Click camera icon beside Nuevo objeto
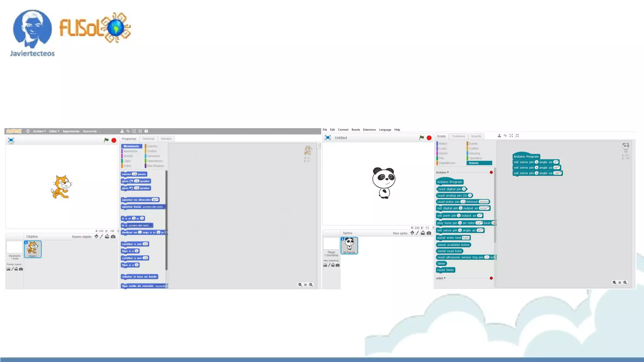Viewport: 644px width, 362px height. click(x=113, y=237)
